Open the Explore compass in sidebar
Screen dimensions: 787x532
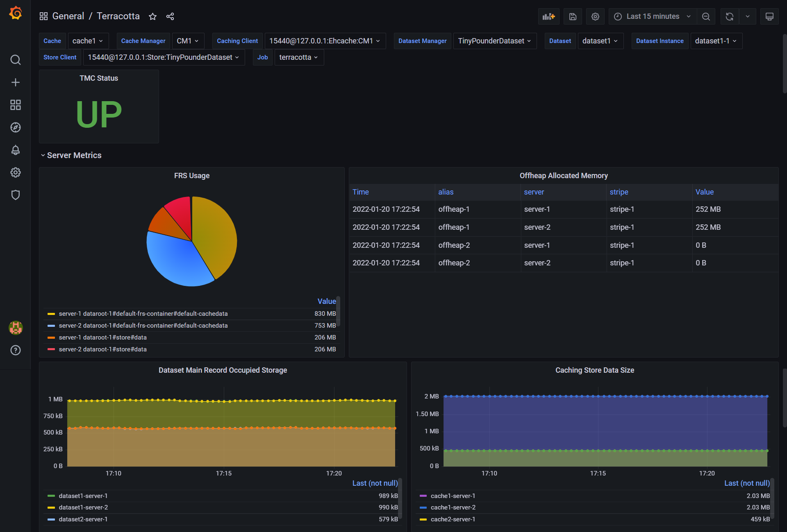pyautogui.click(x=16, y=127)
